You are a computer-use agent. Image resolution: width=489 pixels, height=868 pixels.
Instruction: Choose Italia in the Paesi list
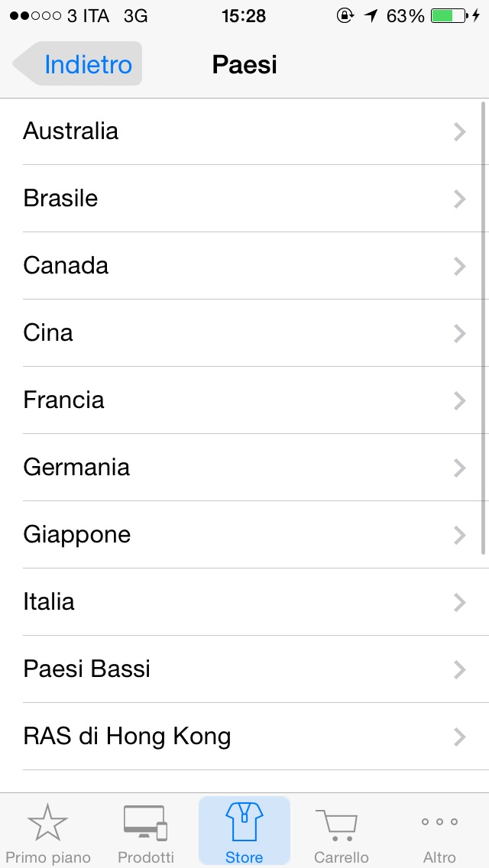coord(244,602)
